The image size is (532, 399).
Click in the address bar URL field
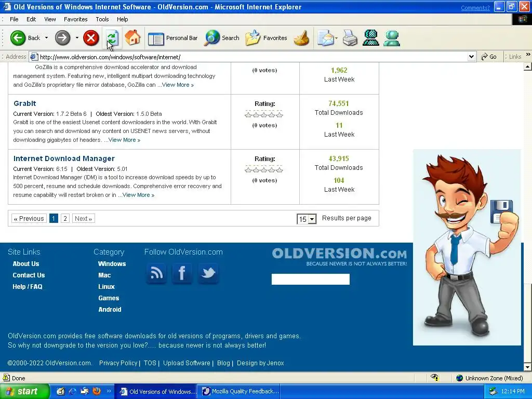click(248, 57)
